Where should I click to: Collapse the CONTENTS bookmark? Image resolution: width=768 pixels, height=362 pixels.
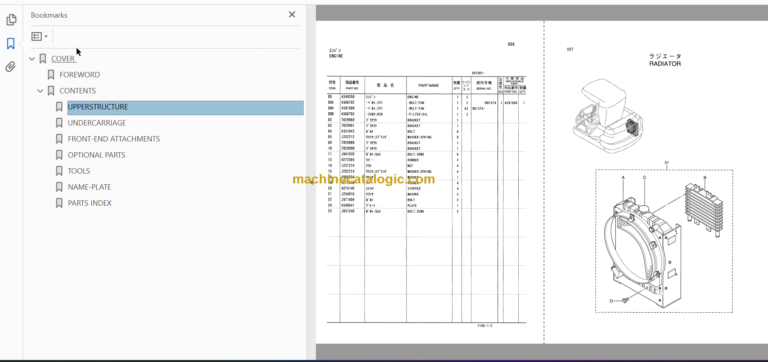[41, 91]
